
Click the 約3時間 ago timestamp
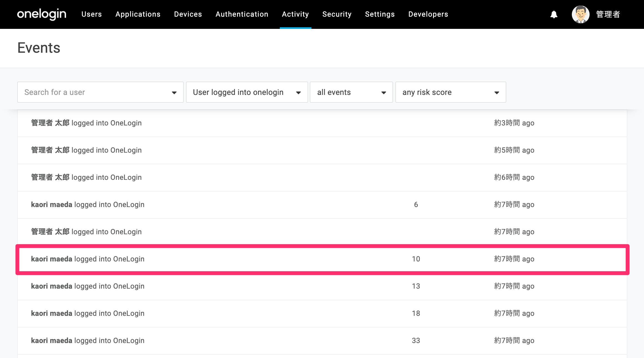coord(514,123)
